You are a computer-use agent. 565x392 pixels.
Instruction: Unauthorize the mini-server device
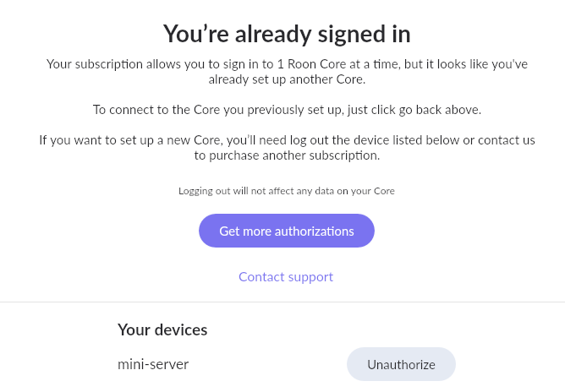coord(401,364)
